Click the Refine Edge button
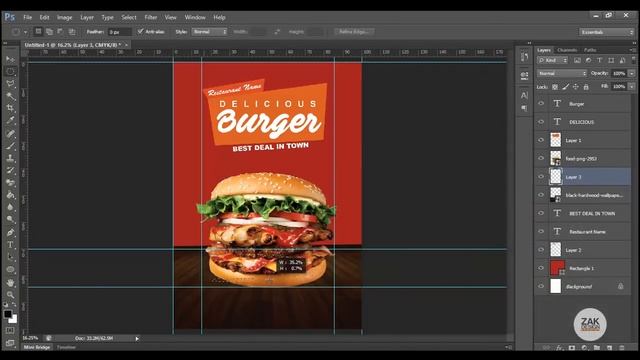640x360 pixels. (354, 31)
